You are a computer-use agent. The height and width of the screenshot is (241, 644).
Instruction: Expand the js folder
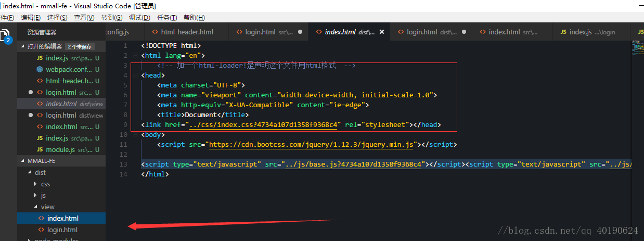click(35, 195)
